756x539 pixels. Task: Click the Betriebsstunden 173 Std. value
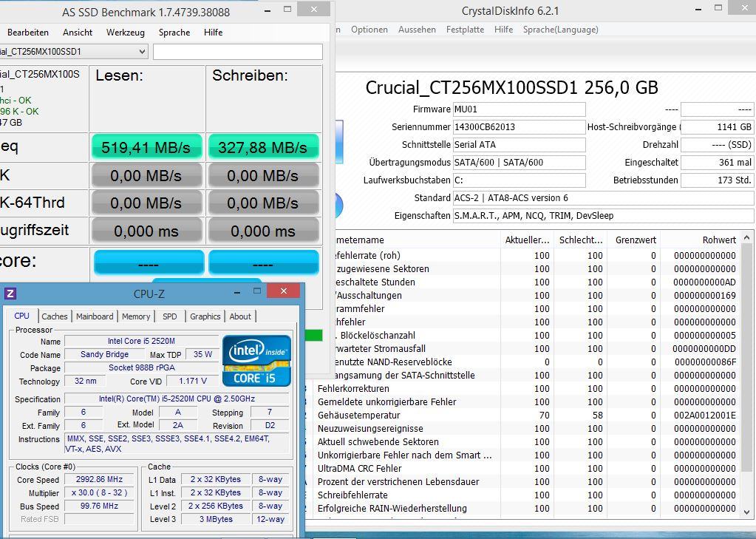718,180
